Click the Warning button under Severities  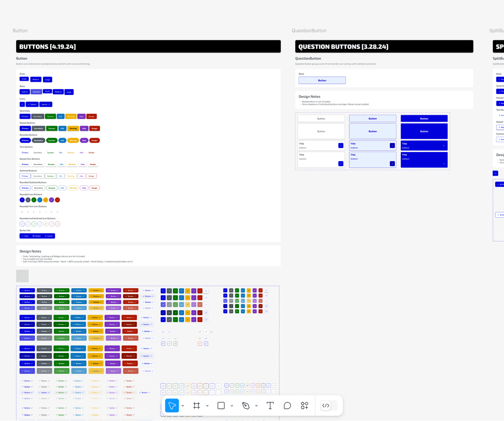[71, 116]
